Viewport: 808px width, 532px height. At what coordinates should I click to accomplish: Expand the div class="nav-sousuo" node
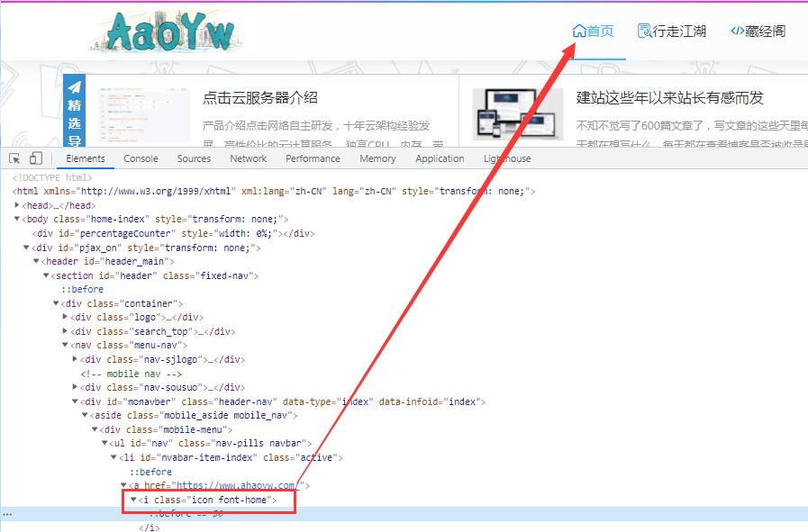click(75, 388)
